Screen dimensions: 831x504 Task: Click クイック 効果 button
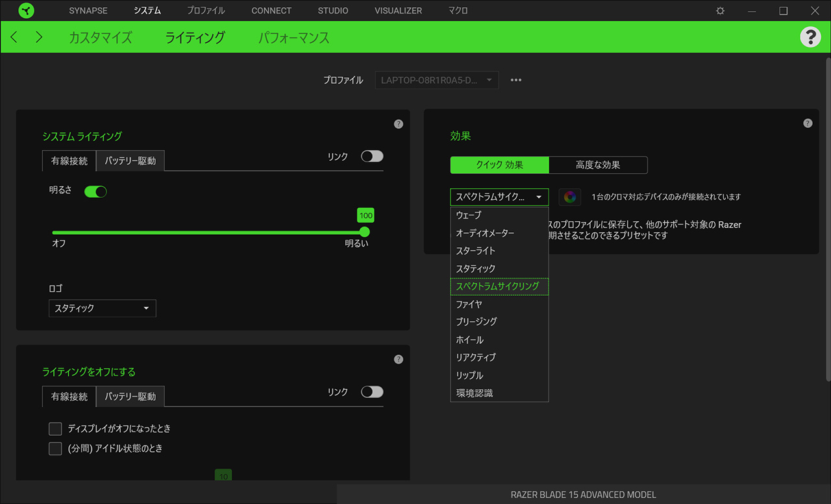499,165
